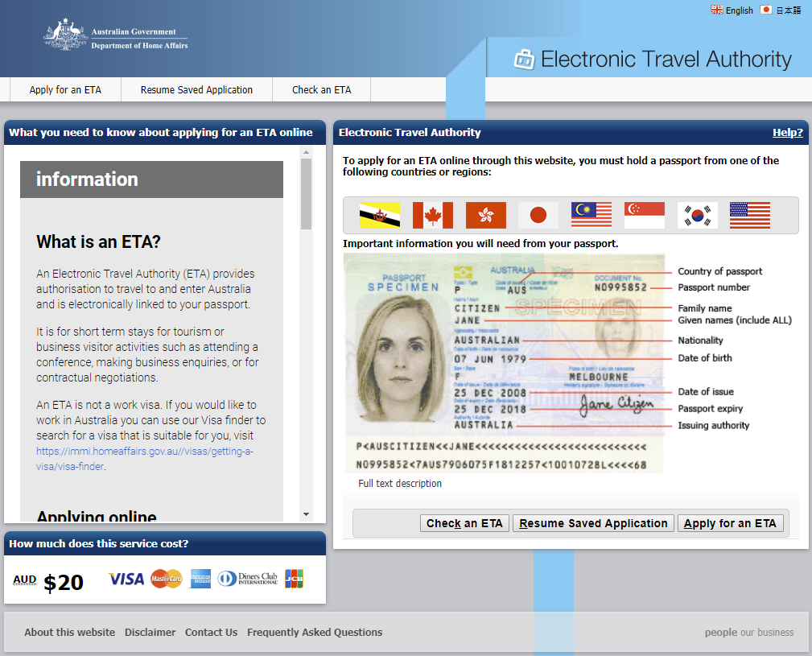
Task: Click the Singapore flag in eligible countries
Action: (x=645, y=215)
